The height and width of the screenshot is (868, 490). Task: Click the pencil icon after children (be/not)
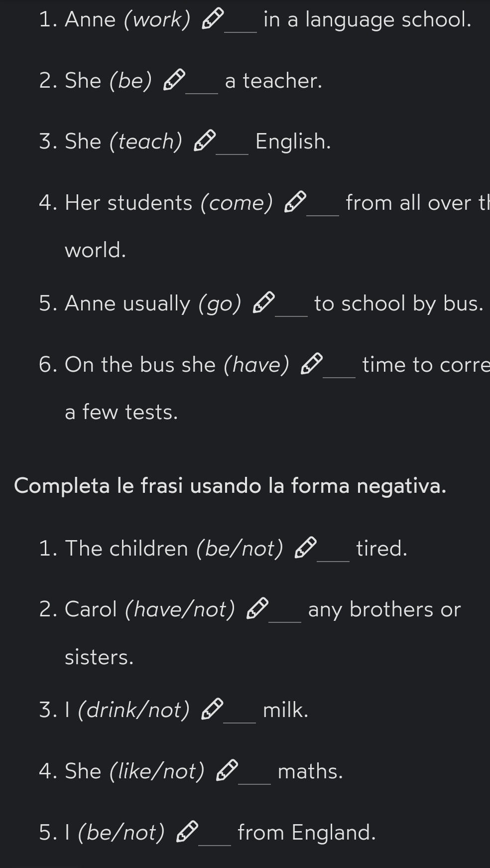[306, 548]
